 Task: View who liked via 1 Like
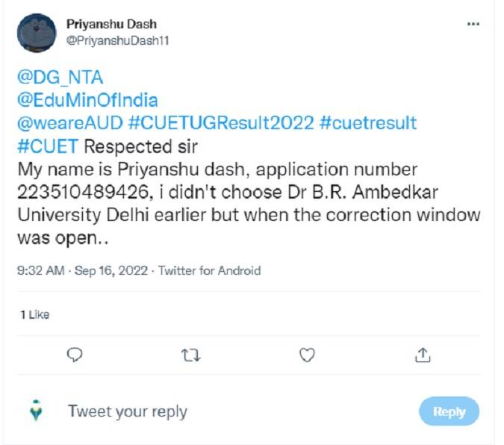pos(35,314)
